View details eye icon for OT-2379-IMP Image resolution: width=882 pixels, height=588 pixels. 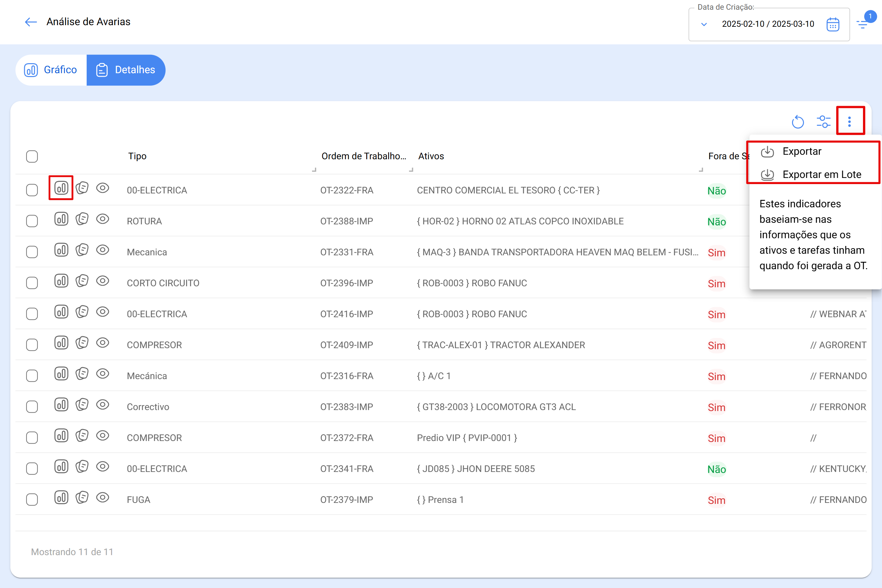tap(103, 497)
